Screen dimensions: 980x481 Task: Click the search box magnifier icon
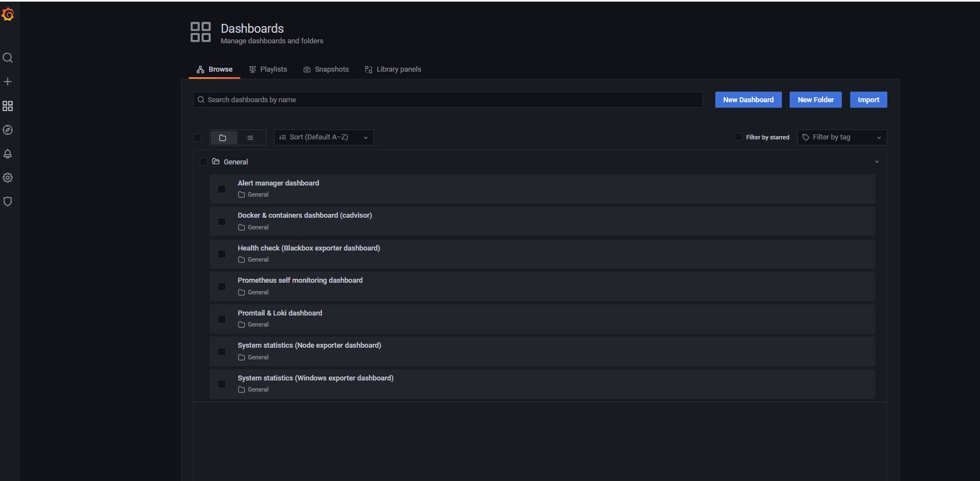tap(201, 100)
